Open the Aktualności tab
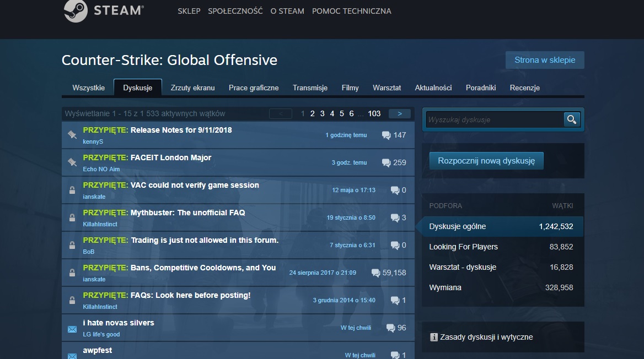This screenshot has height=359, width=644. [433, 88]
